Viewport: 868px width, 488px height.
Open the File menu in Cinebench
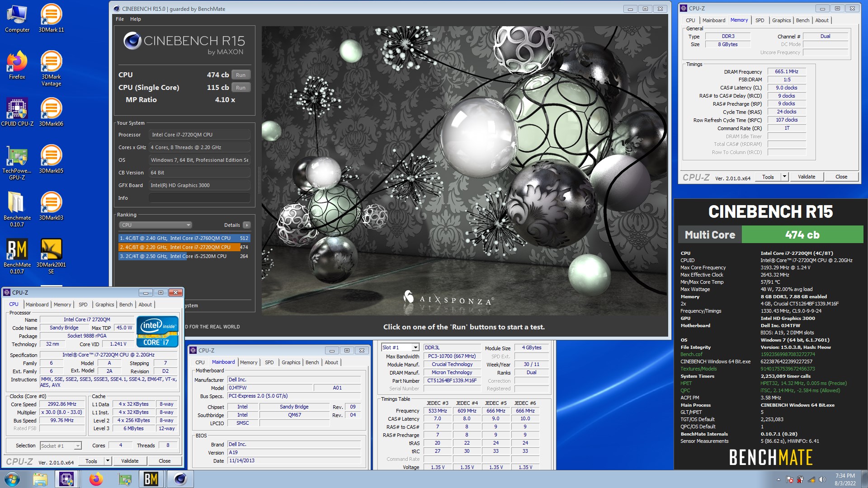(120, 19)
